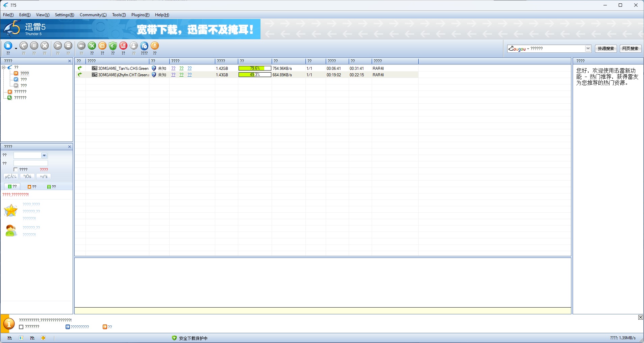
Task: Open the search box dropdown arrow
Action: click(588, 49)
